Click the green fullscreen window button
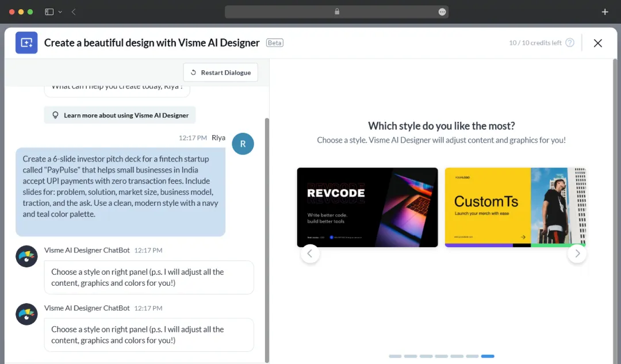 (x=30, y=12)
